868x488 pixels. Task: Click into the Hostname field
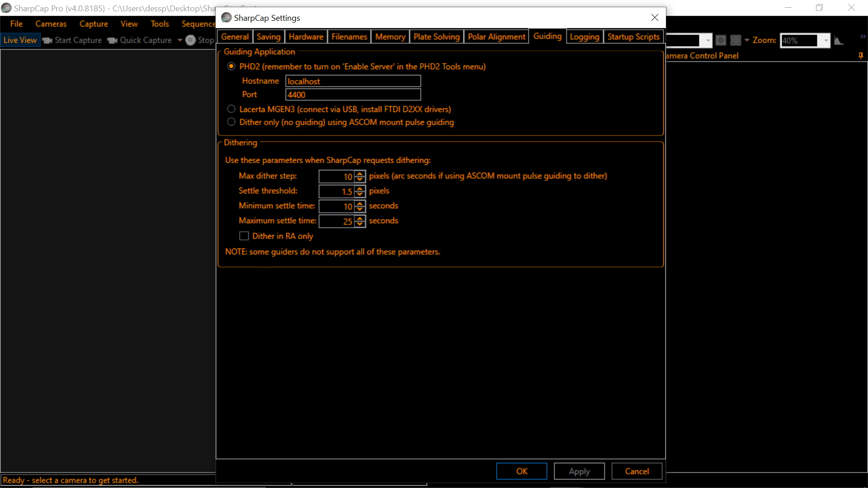[353, 81]
